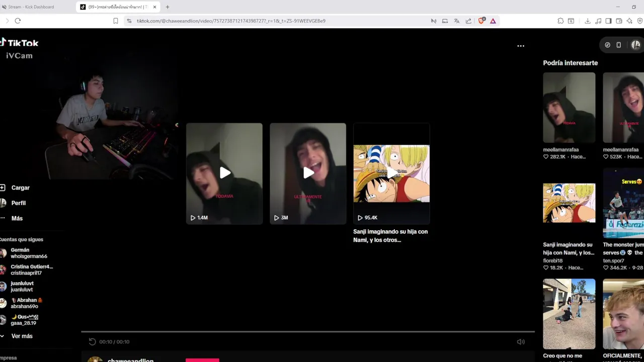The image size is (644, 362).
Task: Click the Podría interesarte heading
Action: pos(570,63)
